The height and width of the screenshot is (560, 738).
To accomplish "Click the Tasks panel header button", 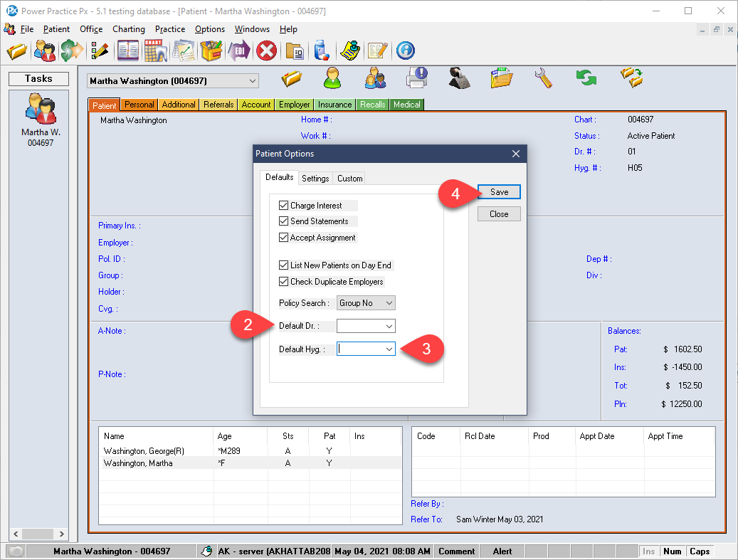I will 38,78.
